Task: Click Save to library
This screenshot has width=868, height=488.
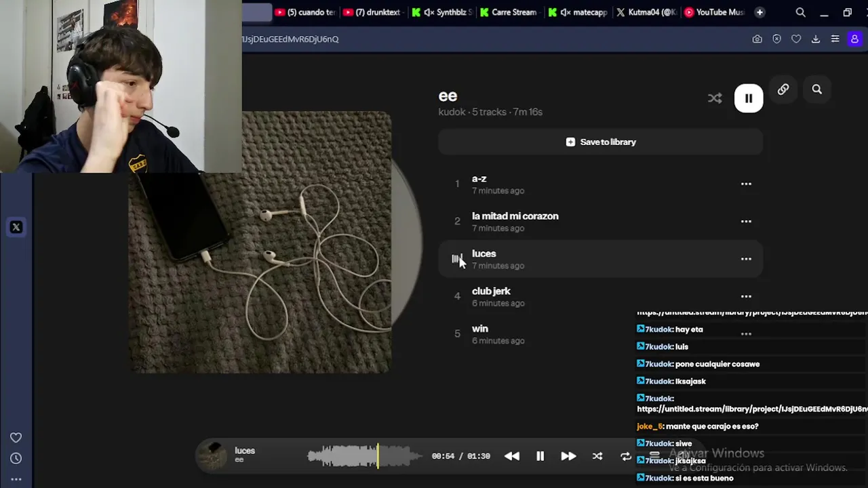Action: [x=601, y=142]
